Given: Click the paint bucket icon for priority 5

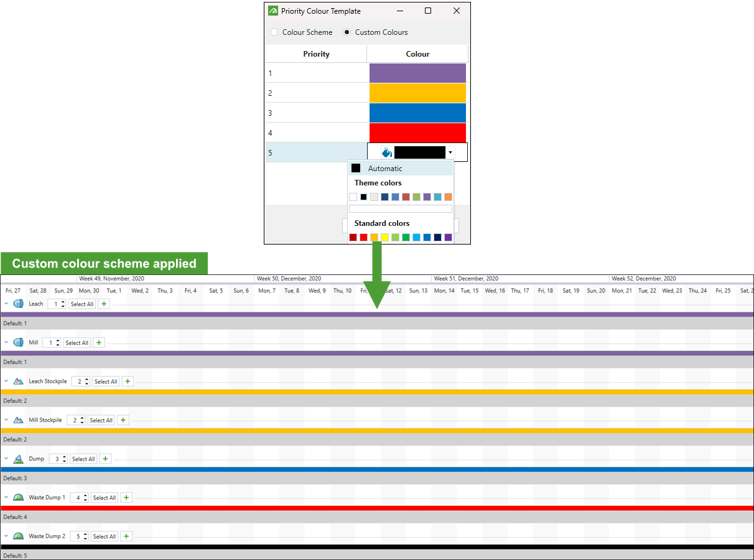Looking at the screenshot, I should coord(386,152).
